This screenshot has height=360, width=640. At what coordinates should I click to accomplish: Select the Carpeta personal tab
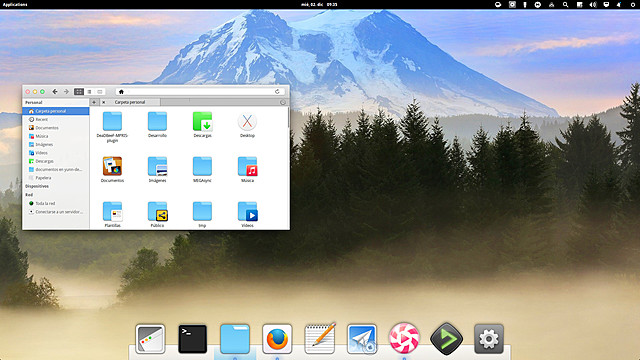point(130,102)
